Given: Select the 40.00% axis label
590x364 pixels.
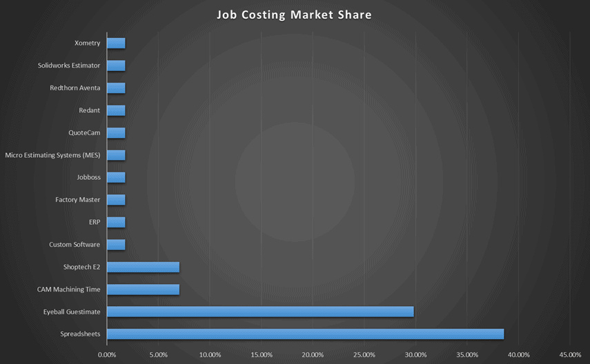Looking at the screenshot, I should coord(519,354).
